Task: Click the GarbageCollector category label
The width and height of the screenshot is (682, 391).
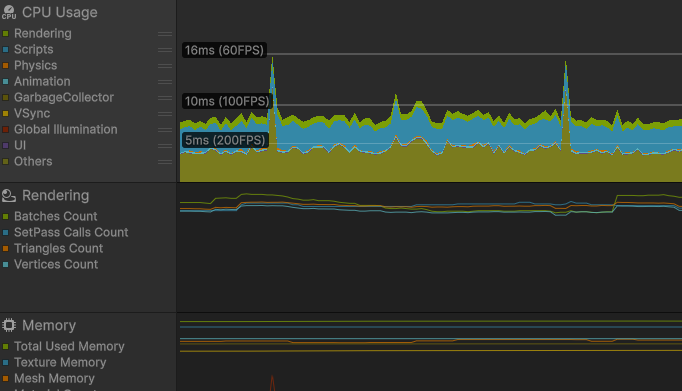Action: click(64, 97)
